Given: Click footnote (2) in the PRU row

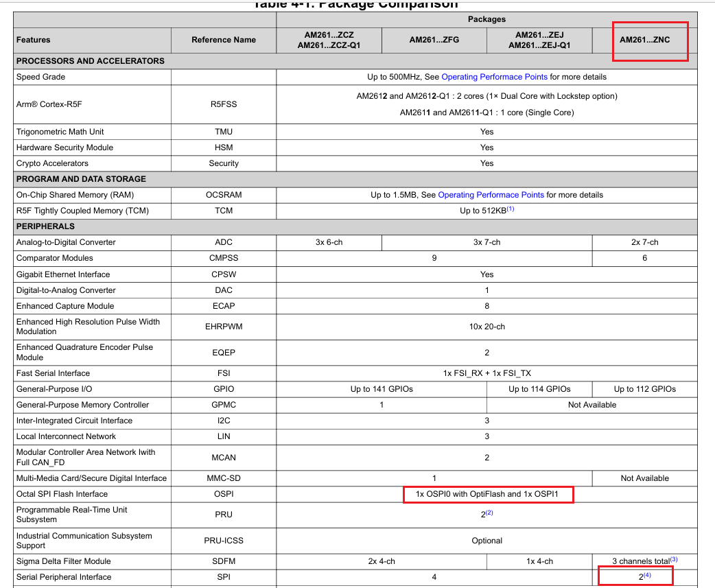Looking at the screenshot, I should (x=489, y=513).
